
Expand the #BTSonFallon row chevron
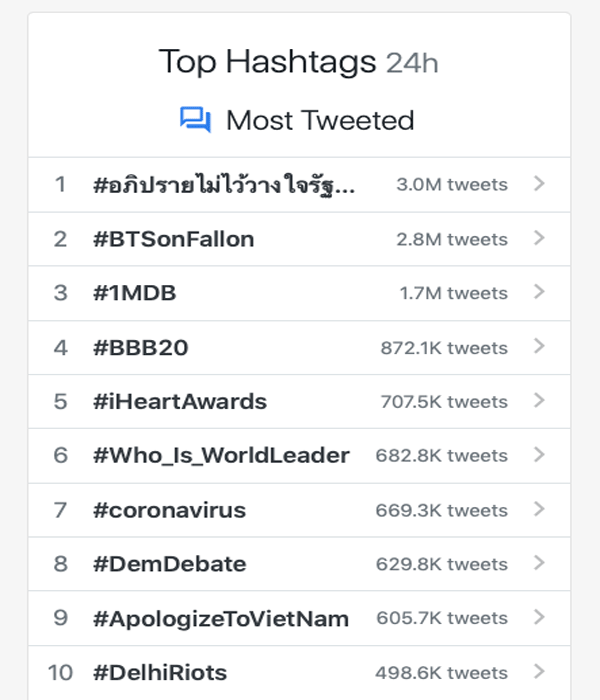click(539, 238)
